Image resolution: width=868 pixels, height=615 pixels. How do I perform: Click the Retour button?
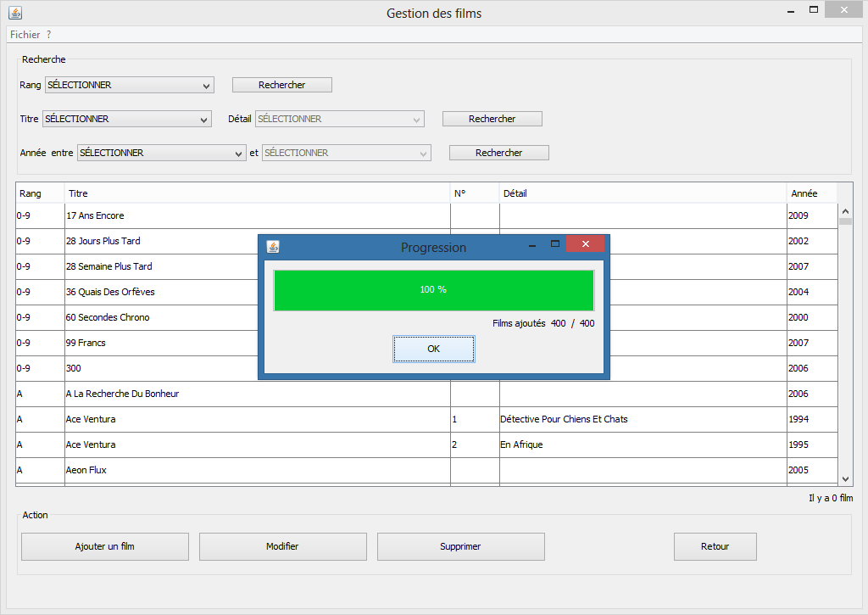click(x=715, y=546)
